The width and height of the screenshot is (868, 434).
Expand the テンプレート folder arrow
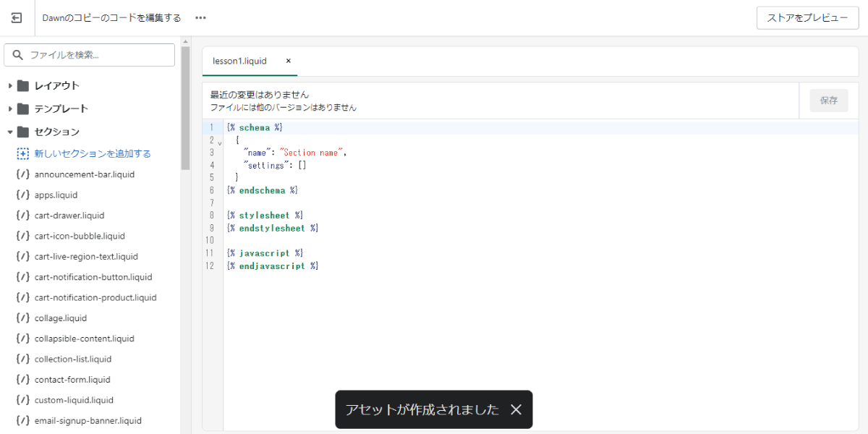click(10, 109)
